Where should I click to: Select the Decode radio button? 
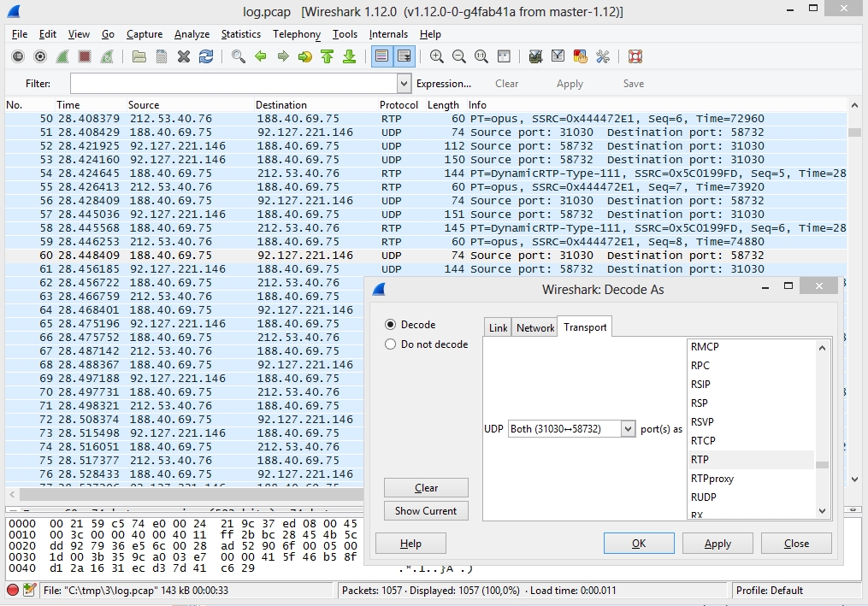point(391,325)
